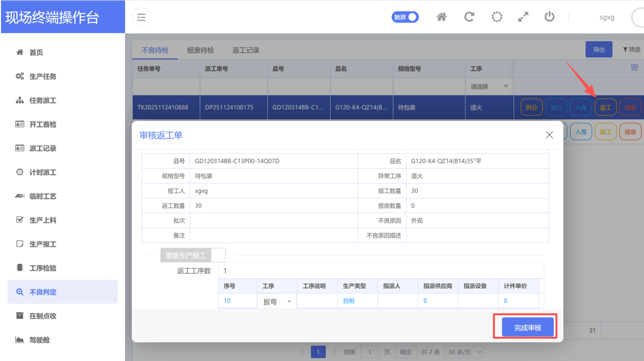Expand the 扳弯 process dropdown
The image size is (644, 361).
pos(277,301)
